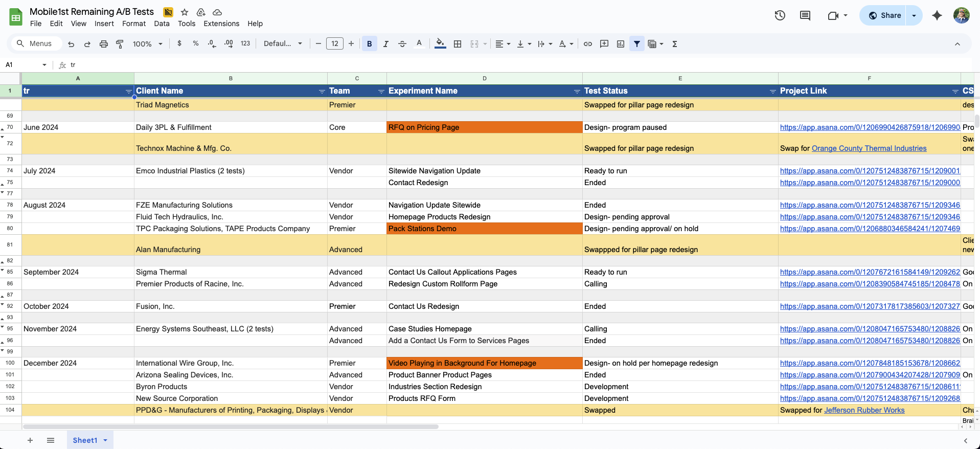Toggle the filter funnel button
Screen dimensions: 980x449
pyautogui.click(x=637, y=44)
